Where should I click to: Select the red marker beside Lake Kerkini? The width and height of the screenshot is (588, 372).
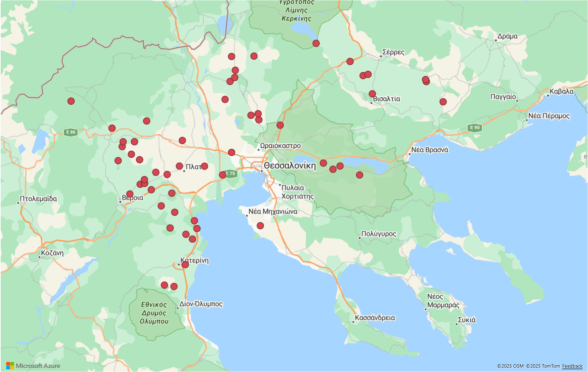tap(316, 43)
